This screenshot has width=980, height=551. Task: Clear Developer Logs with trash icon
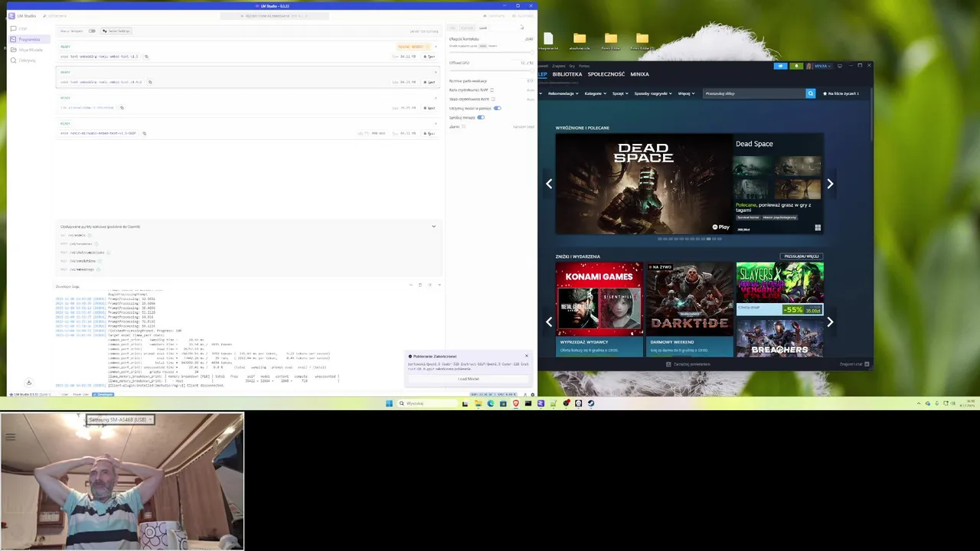(420, 285)
